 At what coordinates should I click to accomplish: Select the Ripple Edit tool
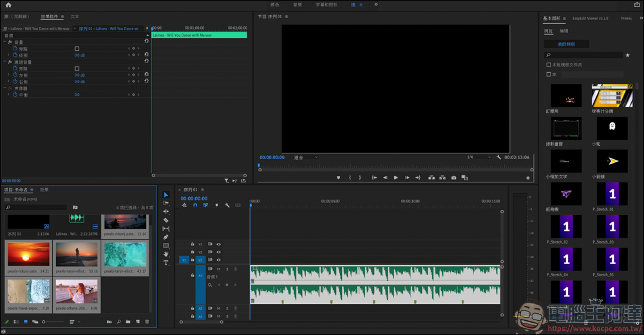point(166,211)
